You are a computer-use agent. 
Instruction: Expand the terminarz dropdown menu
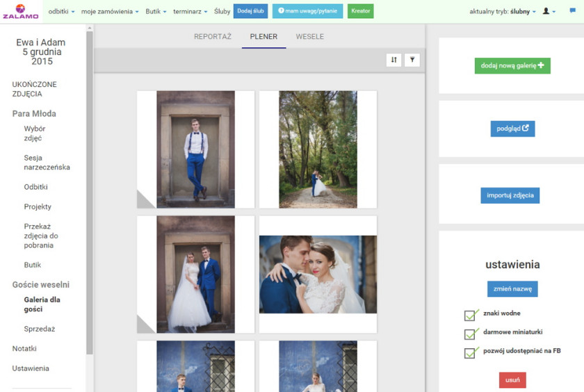(190, 12)
